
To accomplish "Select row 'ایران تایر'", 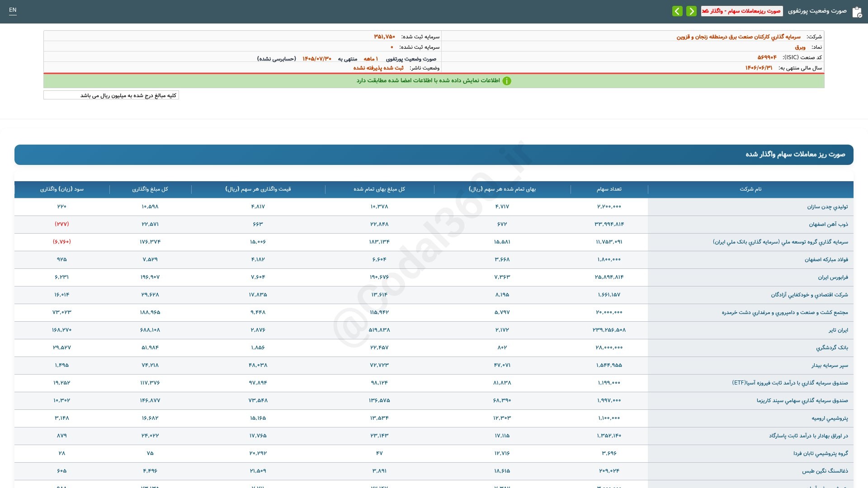I will coord(434,330).
